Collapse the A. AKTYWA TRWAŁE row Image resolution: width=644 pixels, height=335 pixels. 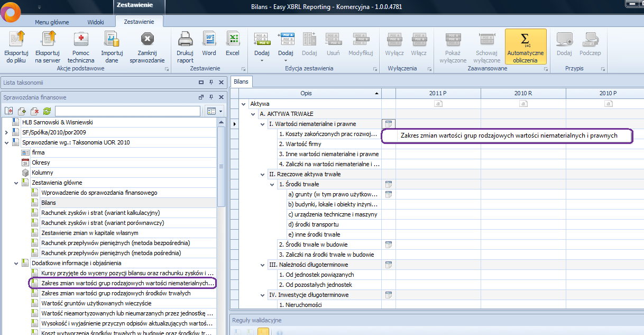pyautogui.click(x=253, y=114)
